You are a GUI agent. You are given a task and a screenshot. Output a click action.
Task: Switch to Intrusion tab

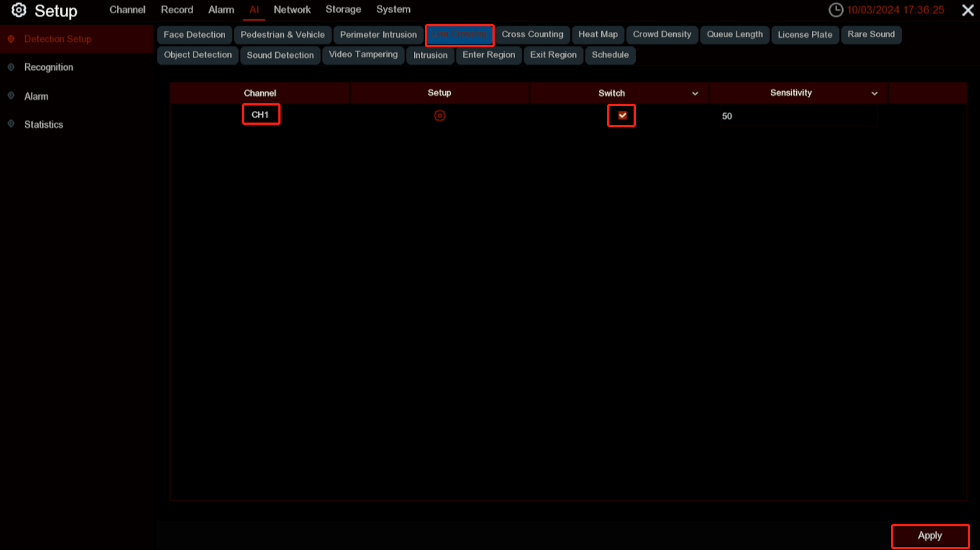[x=430, y=55]
